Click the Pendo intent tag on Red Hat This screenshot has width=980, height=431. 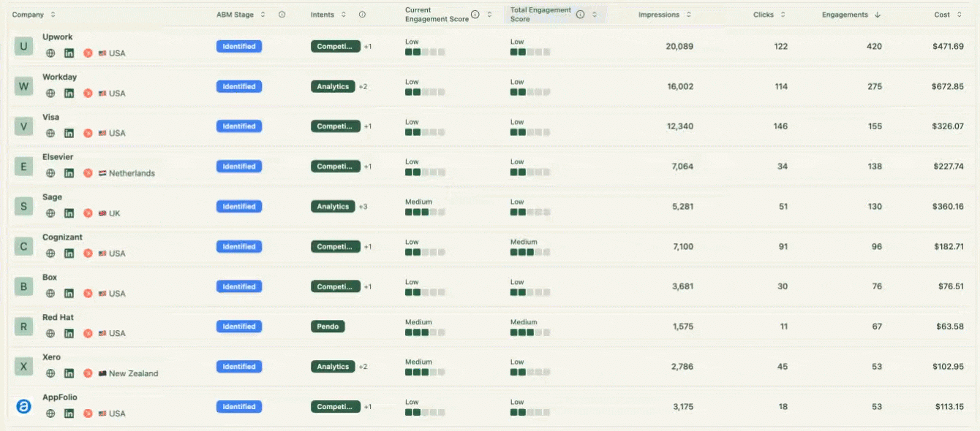coord(328,327)
